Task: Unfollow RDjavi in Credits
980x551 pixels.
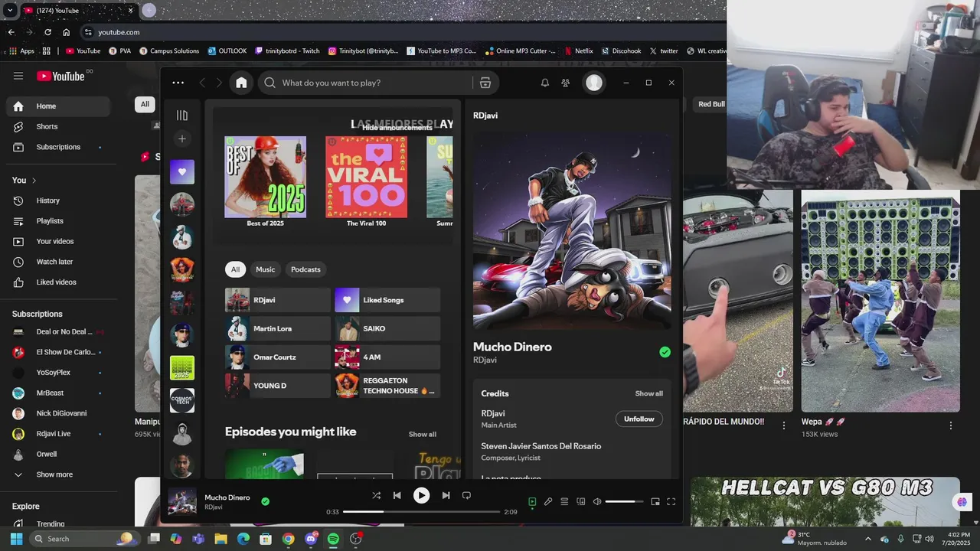Action: tap(639, 419)
